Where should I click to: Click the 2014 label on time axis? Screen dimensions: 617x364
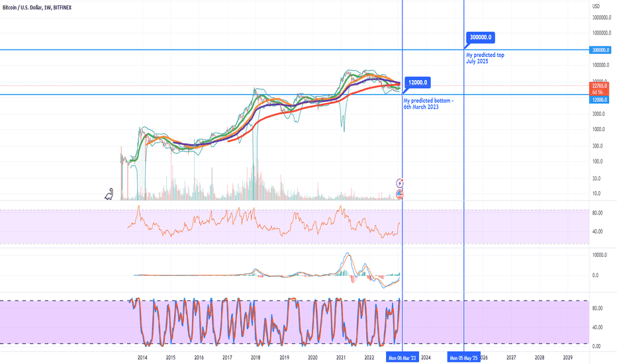(x=142, y=357)
